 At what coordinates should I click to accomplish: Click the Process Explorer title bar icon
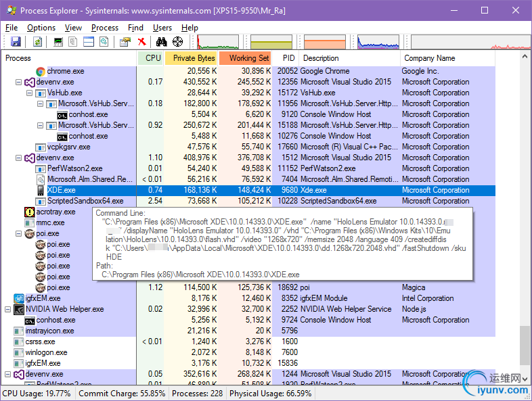[12, 10]
